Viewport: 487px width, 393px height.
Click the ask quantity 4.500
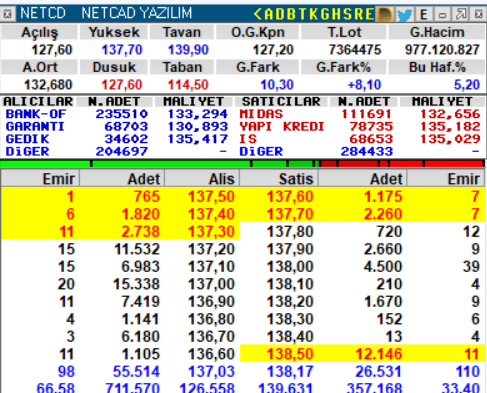click(x=383, y=267)
